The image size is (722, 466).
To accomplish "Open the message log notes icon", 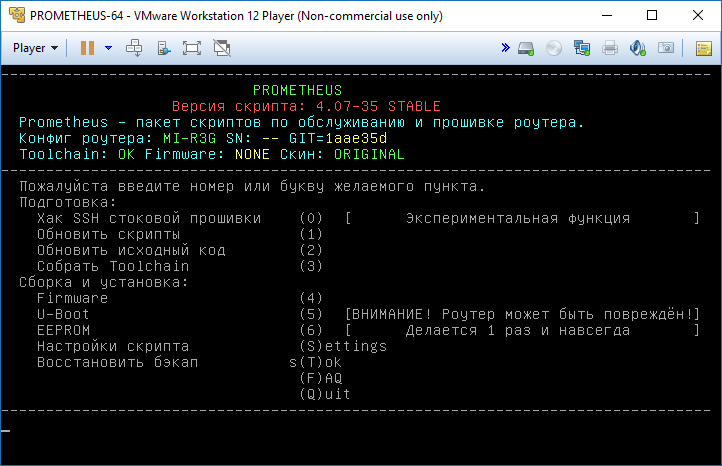I will pyautogui.click(x=704, y=48).
